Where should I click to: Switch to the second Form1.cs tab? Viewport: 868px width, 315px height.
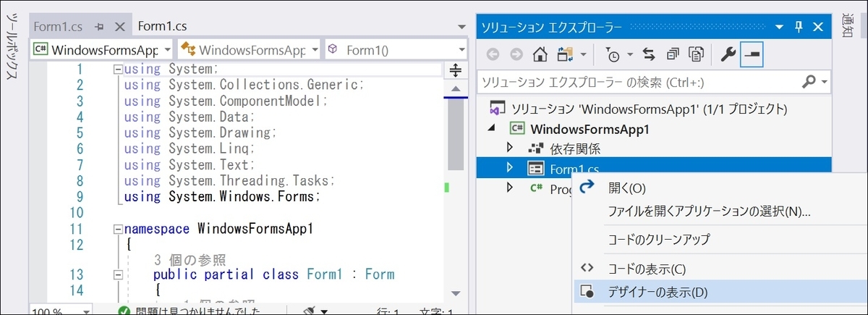162,26
